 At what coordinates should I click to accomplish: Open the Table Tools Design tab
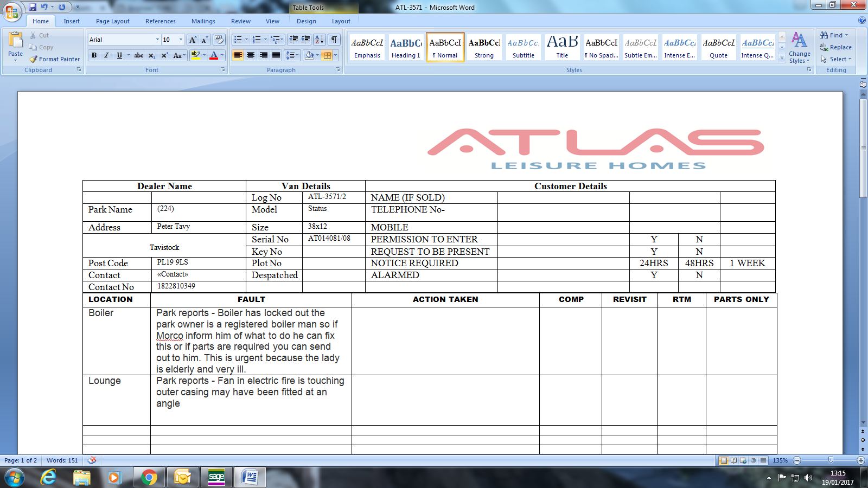[307, 21]
